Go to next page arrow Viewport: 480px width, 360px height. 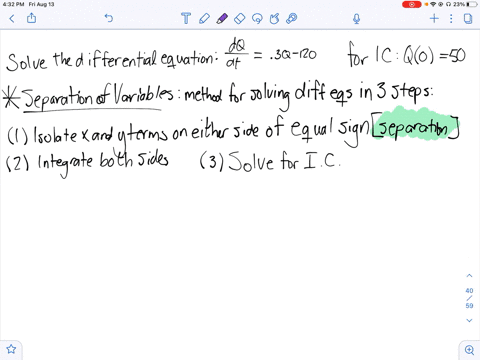coord(469,320)
